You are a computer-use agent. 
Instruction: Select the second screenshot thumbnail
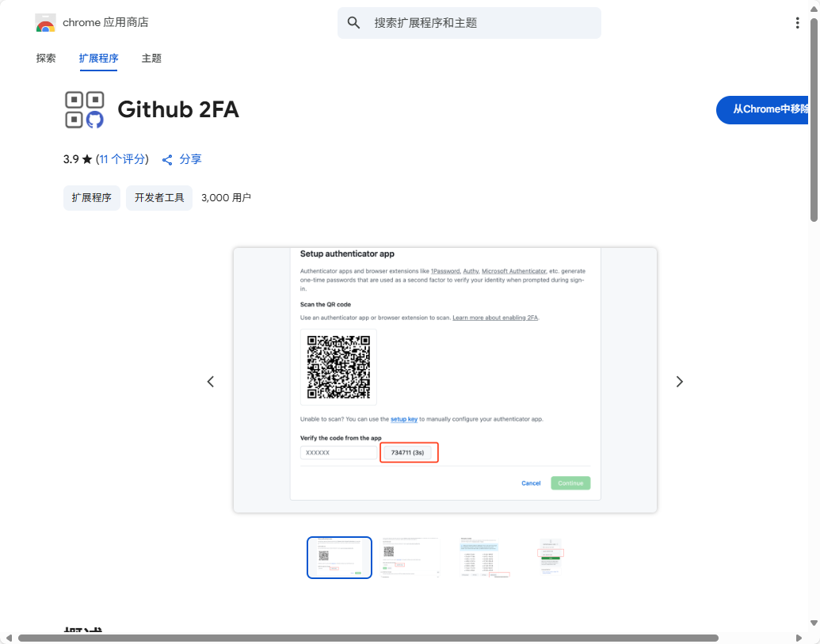(410, 558)
